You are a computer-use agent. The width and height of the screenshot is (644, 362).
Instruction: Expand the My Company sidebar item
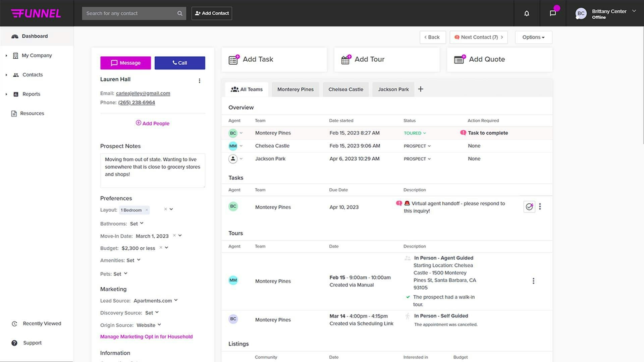click(x=6, y=56)
